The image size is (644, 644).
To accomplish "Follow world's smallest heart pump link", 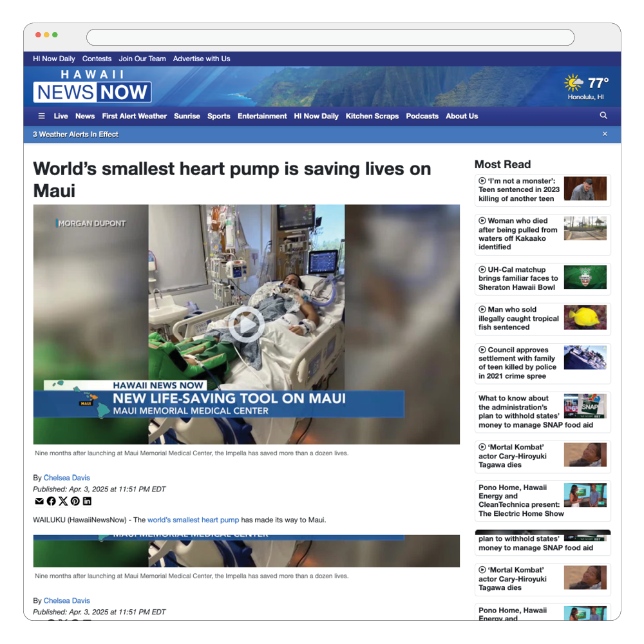I will (193, 520).
